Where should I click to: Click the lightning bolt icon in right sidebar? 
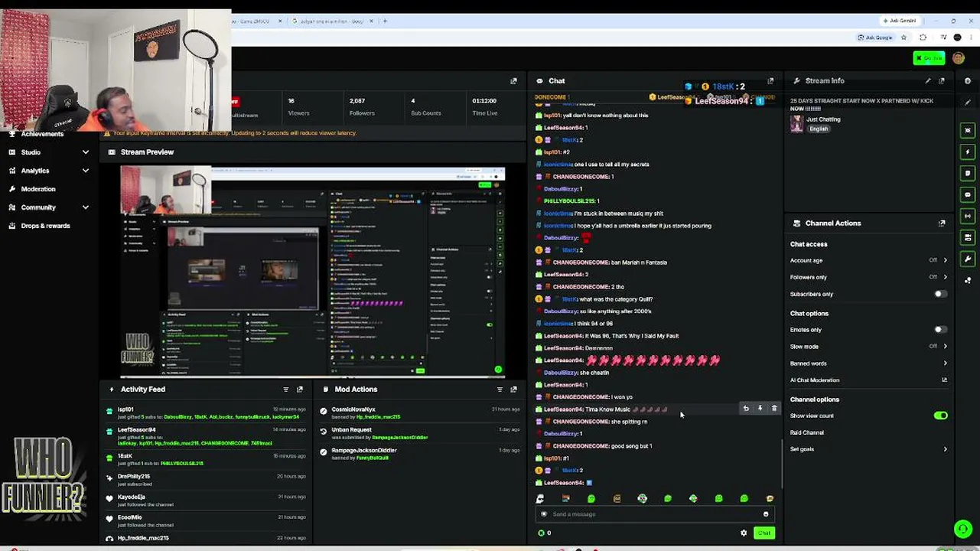(x=968, y=152)
